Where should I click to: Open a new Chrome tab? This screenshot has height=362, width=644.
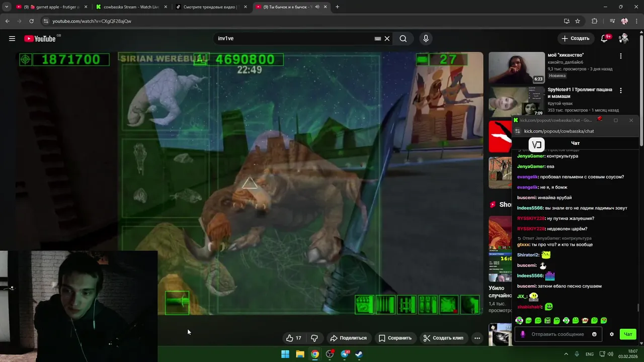point(337,7)
